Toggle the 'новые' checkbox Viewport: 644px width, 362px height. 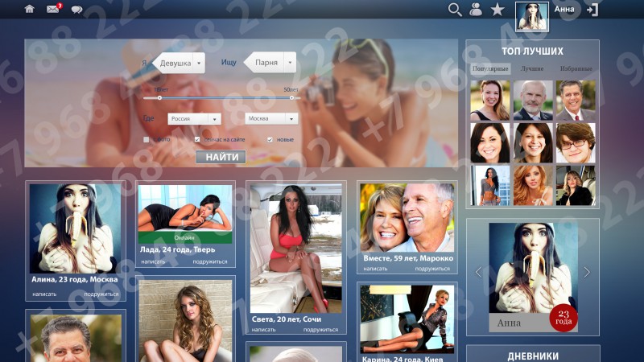click(x=270, y=139)
